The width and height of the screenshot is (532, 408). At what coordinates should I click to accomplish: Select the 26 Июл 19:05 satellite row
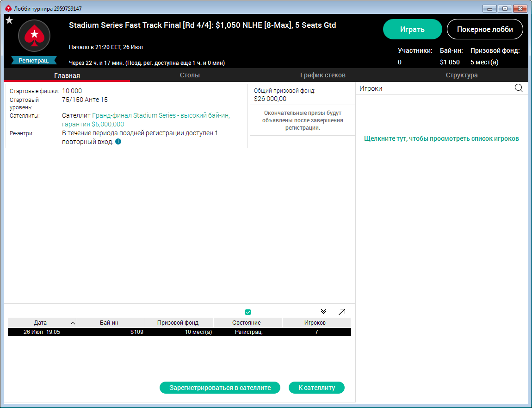point(179,332)
